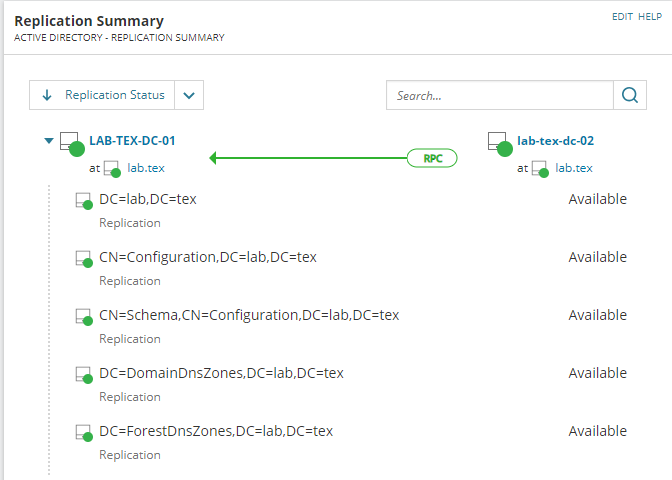Viewport: 672px width, 480px height.
Task: Open the lab-tex-dc-02 server link
Action: click(555, 141)
